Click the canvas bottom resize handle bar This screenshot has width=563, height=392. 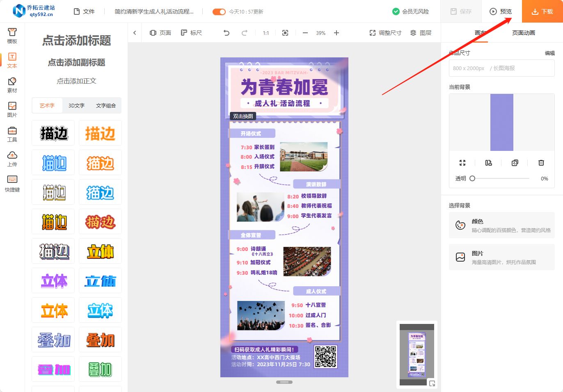[x=284, y=382]
